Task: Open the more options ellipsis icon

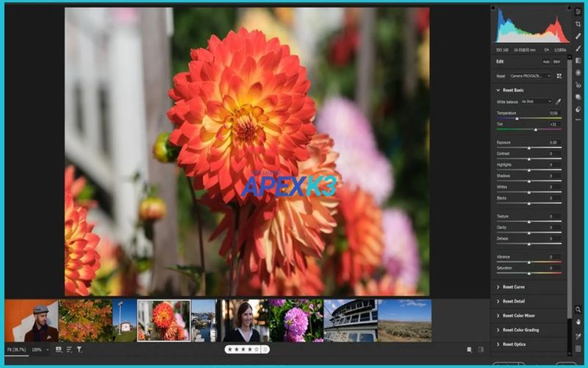Action: (578, 120)
